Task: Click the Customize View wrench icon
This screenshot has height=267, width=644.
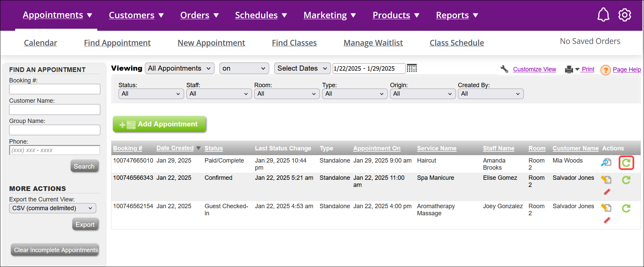Action: 505,69
